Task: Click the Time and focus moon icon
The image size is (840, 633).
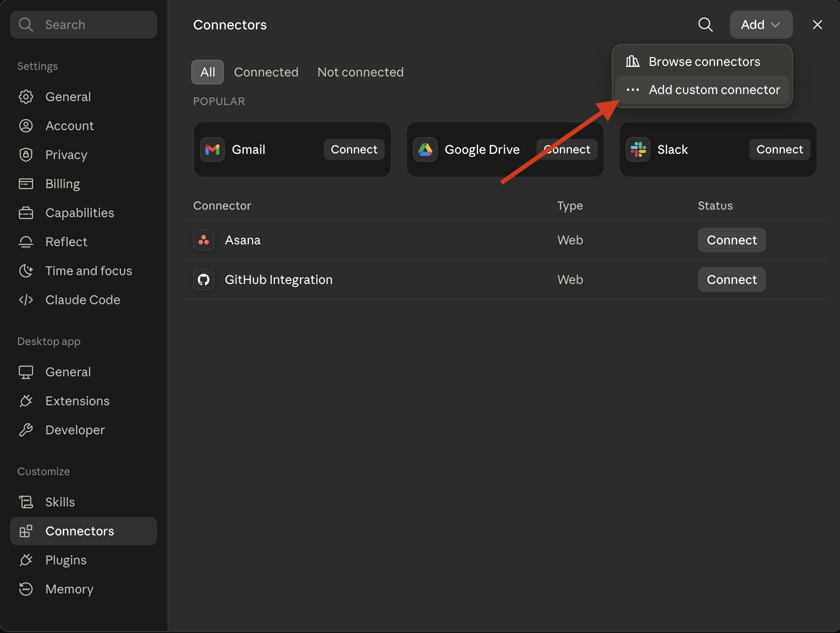Action: [26, 271]
